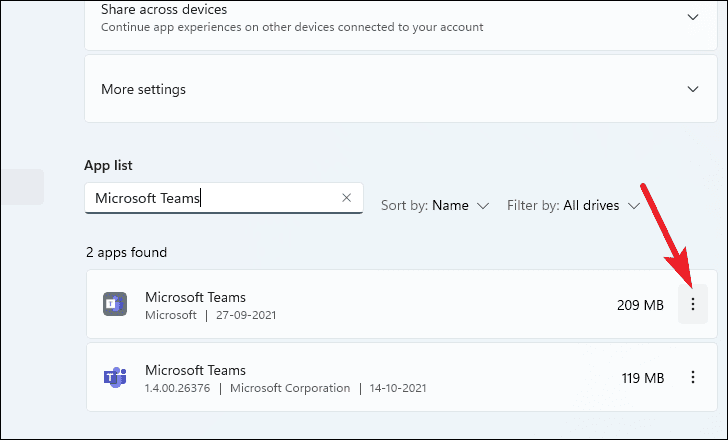Image resolution: width=728 pixels, height=440 pixels.
Task: Open the Sort by Name dropdown
Action: click(435, 206)
